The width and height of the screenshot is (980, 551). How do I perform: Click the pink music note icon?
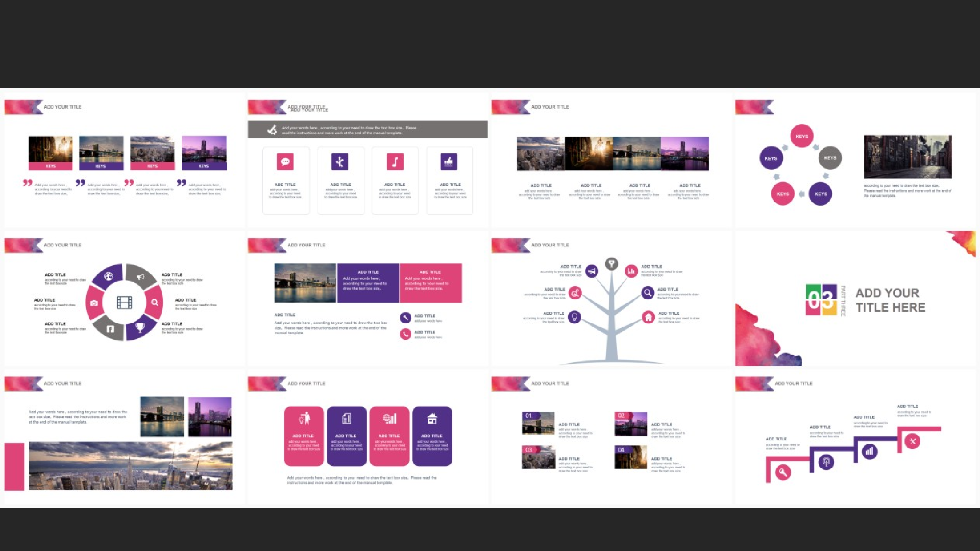click(x=395, y=162)
